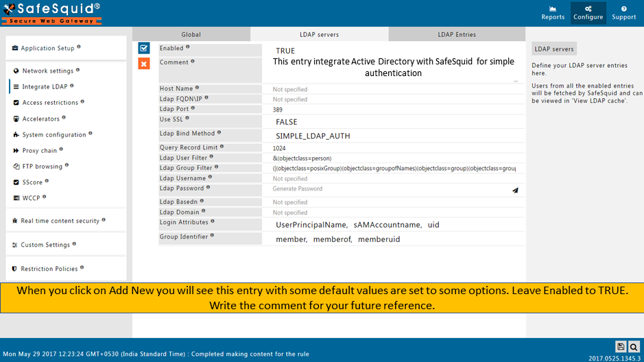
Task: Click the Generate Password paper plane icon
Action: point(515,191)
